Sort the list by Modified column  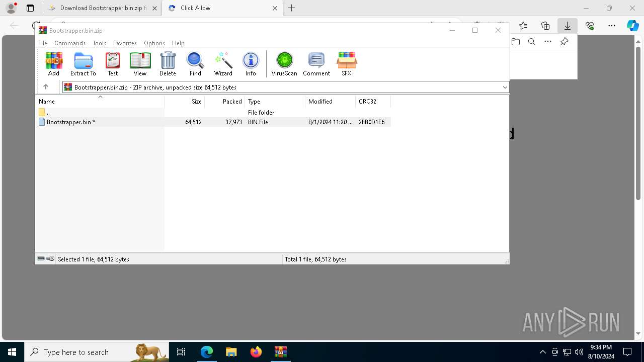tap(331, 101)
